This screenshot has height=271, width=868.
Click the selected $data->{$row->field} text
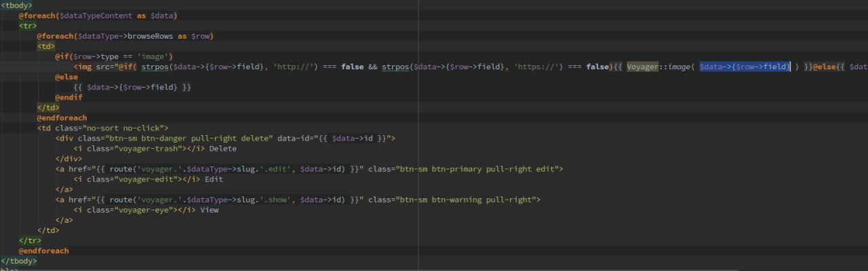tap(745, 67)
